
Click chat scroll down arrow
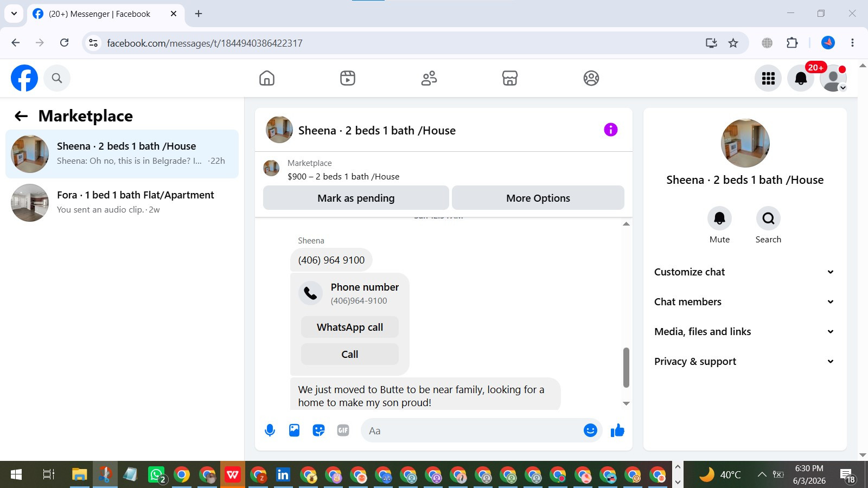626,403
